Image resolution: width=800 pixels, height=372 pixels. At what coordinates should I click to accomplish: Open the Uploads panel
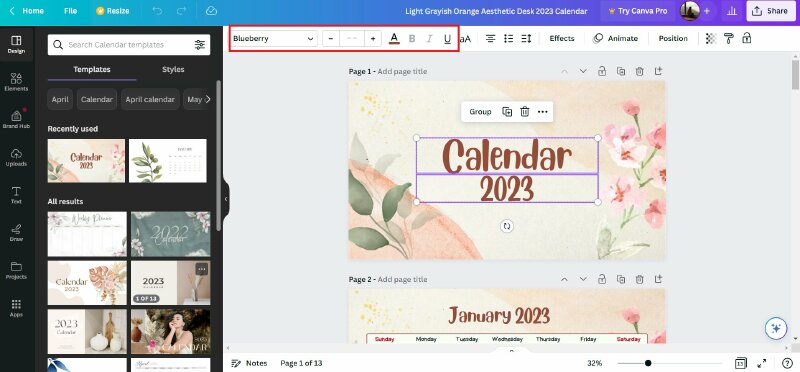point(16,157)
